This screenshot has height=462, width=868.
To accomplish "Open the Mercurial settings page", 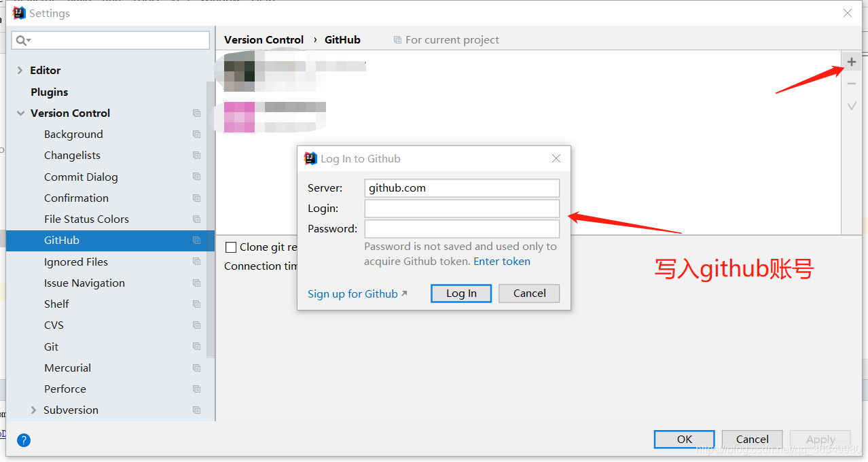I will [67, 368].
